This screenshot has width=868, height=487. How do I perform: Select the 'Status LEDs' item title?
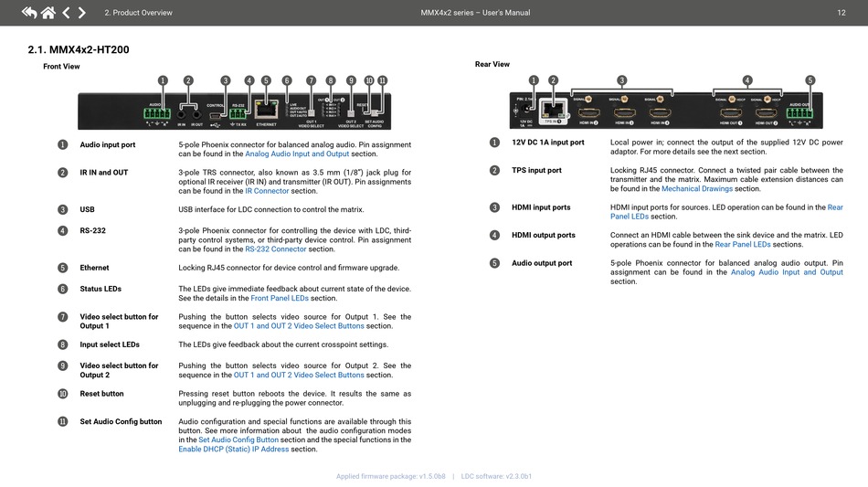tap(101, 289)
